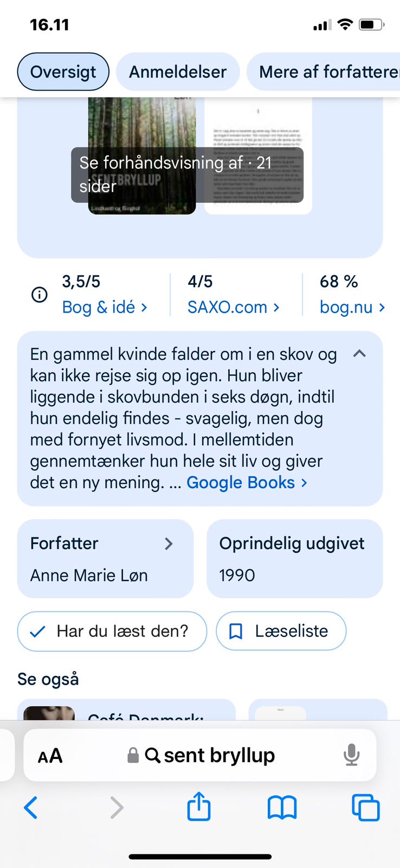Screen dimensions: 400x868
Task: Tap the 'sent bryllup' address bar
Action: click(x=210, y=755)
